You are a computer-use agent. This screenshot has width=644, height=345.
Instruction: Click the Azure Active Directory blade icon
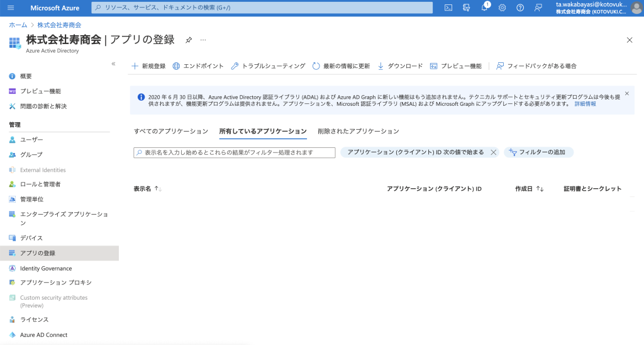pyautogui.click(x=15, y=43)
